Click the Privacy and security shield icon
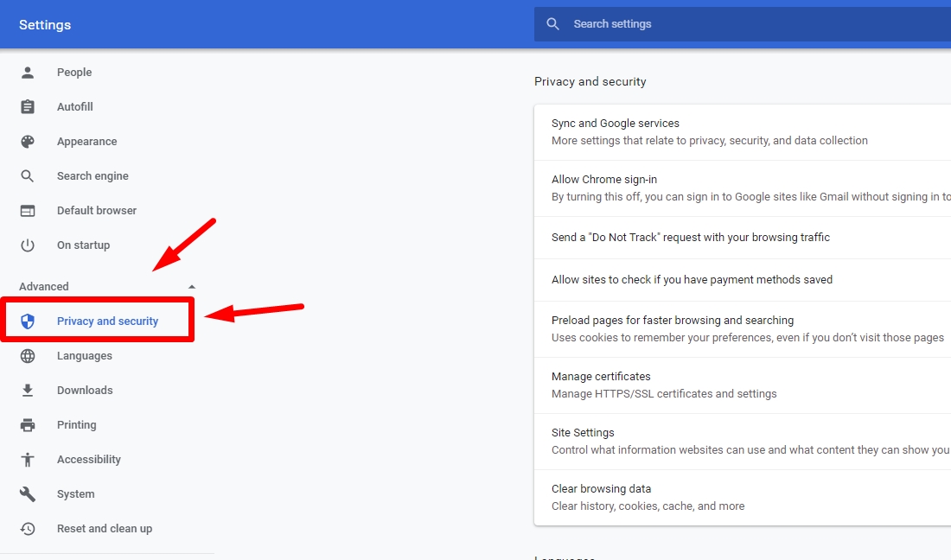Screen dimensions: 951x560 28,321
